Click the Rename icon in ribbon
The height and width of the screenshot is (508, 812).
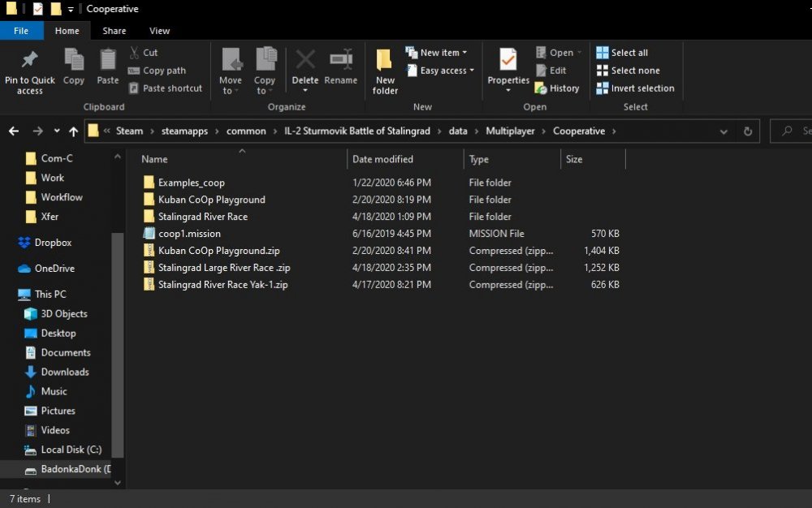click(x=341, y=61)
